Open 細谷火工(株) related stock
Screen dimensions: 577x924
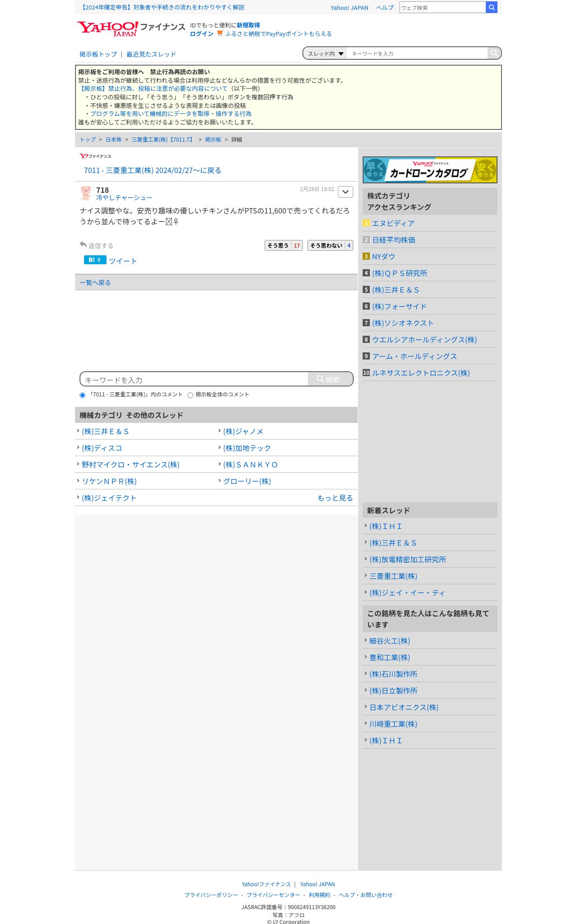click(390, 641)
